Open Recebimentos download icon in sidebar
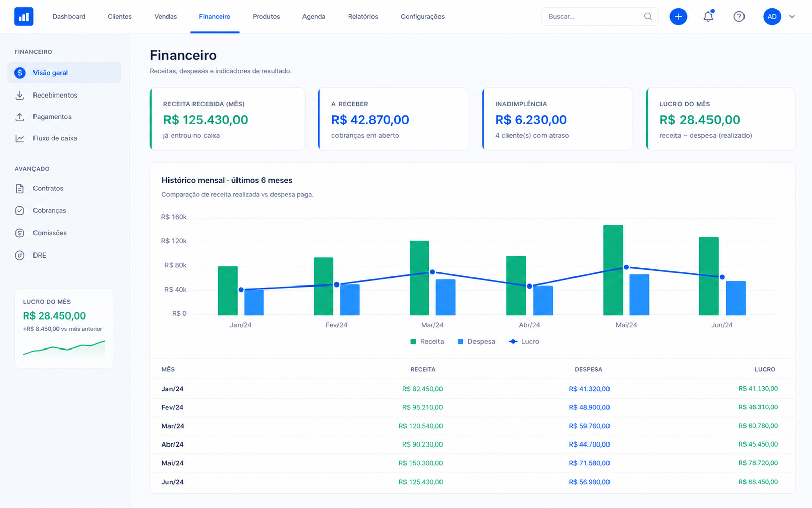 20,96
